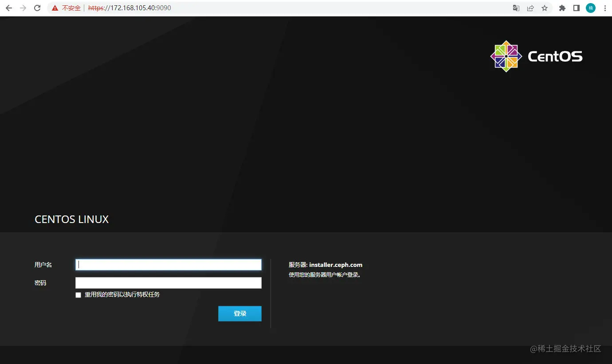Go back to the previous page
This screenshot has width=612, height=364.
[x=9, y=8]
